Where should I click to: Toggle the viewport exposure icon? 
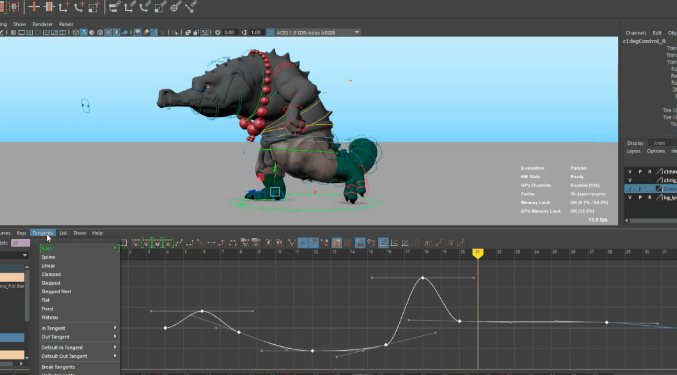pos(217,32)
